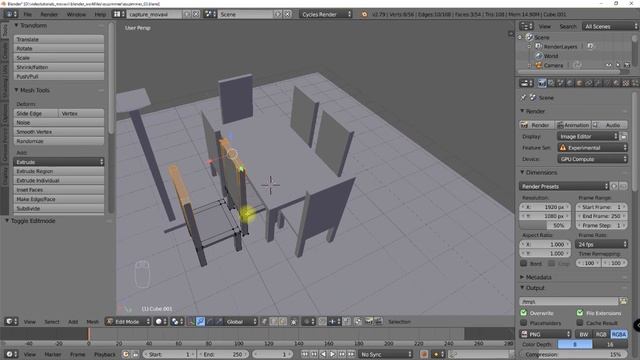Open the Render Presets dropdown
Screen dimensions: 640x360
coord(564,186)
